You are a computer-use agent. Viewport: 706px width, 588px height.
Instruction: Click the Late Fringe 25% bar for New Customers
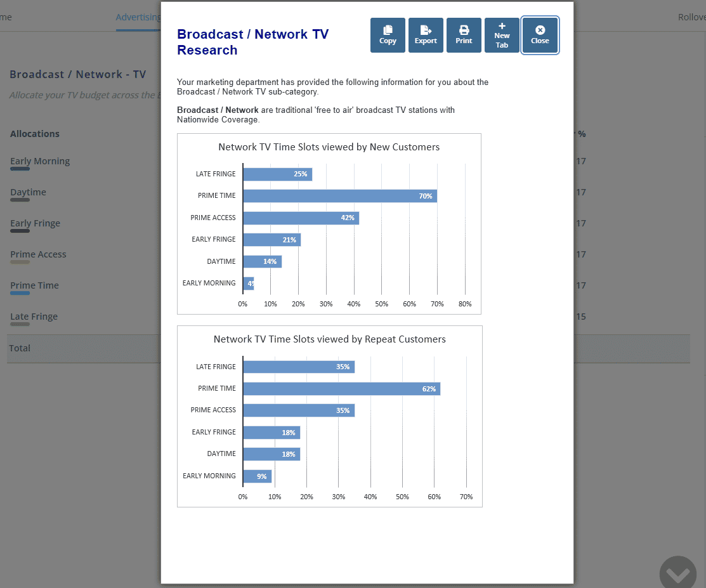click(277, 174)
